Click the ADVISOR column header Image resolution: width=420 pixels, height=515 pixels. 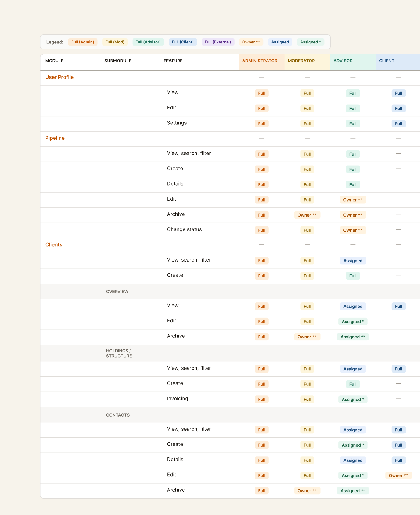pyautogui.click(x=353, y=62)
